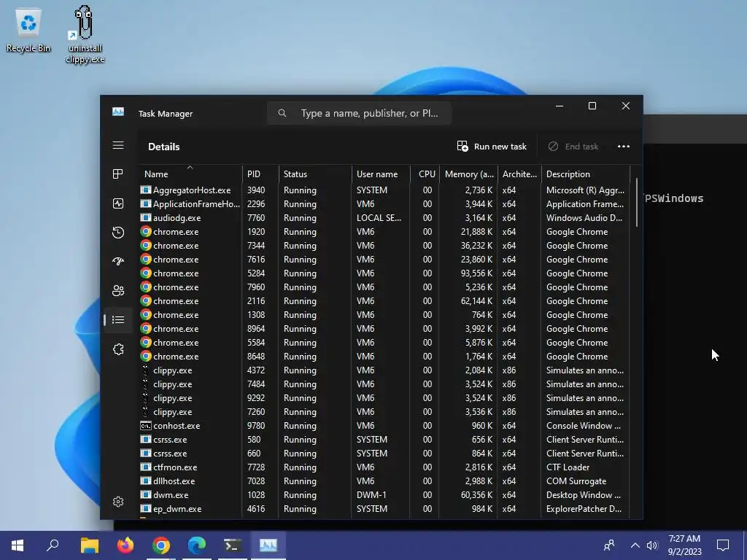Select the Details page list icon

(x=118, y=319)
